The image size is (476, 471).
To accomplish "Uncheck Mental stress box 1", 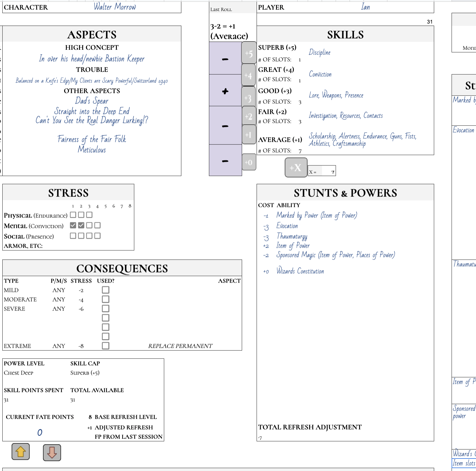I will click(x=73, y=225).
